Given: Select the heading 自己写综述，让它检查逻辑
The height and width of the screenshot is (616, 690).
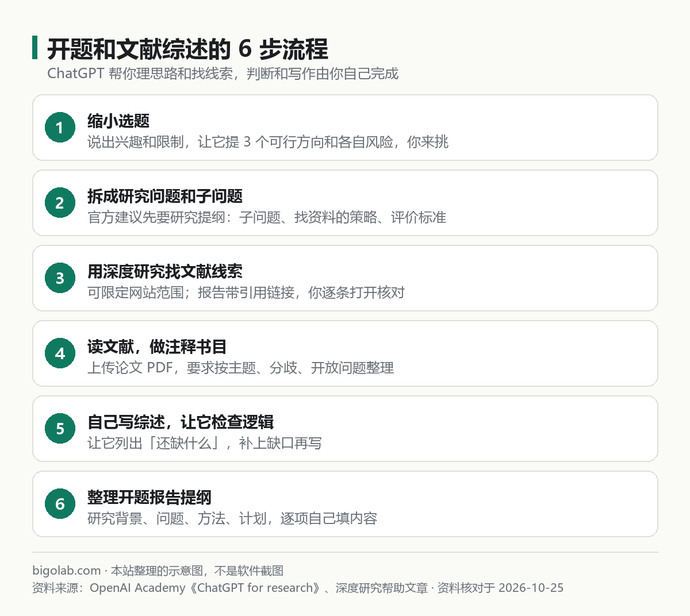Looking at the screenshot, I should [181, 422].
